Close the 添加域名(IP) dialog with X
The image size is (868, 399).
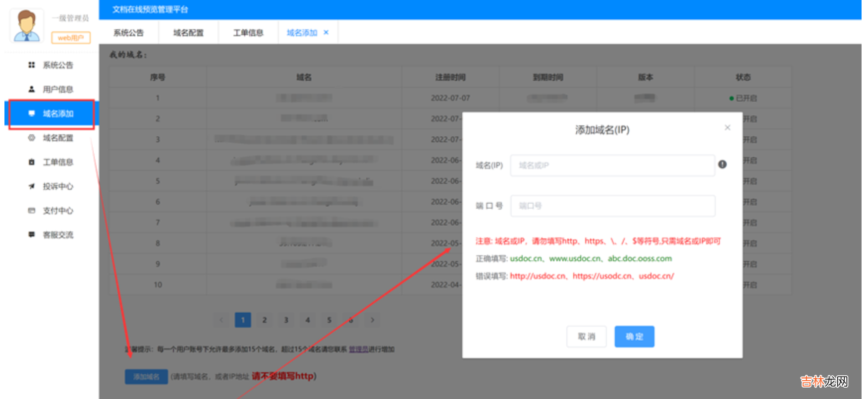pyautogui.click(x=727, y=128)
